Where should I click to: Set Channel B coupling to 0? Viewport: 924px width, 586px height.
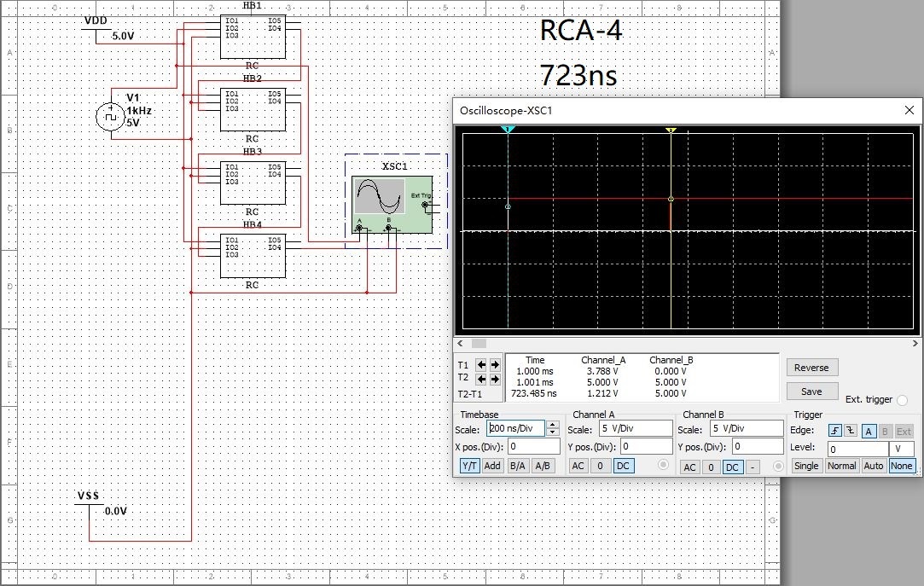[711, 467]
